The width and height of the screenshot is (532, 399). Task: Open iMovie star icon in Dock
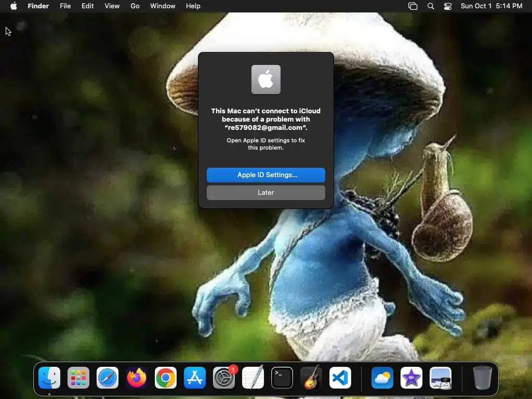pos(411,378)
